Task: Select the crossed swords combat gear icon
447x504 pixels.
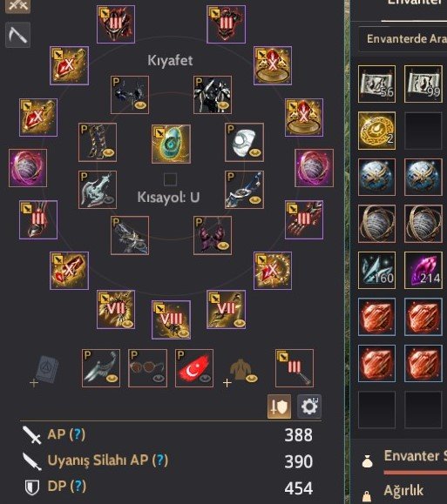Action: coord(18,6)
